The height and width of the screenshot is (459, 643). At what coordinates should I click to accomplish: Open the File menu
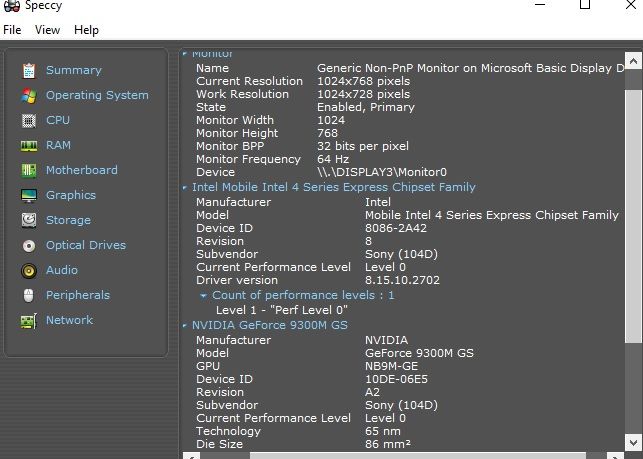(x=12, y=30)
